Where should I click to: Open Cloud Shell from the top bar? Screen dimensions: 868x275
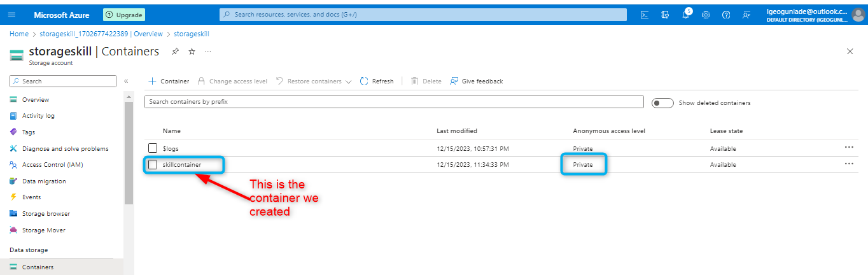click(645, 15)
